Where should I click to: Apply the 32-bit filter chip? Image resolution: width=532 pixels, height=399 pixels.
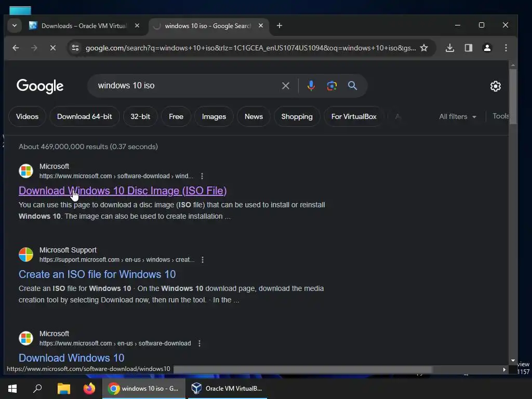(140, 116)
